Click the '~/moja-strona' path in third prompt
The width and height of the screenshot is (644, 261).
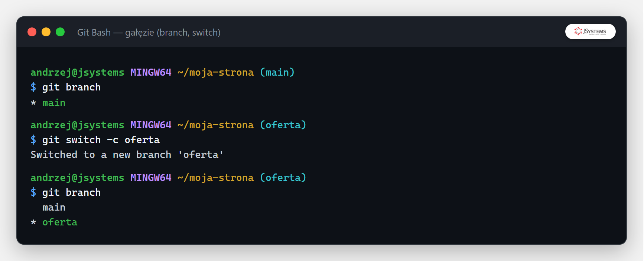click(216, 178)
